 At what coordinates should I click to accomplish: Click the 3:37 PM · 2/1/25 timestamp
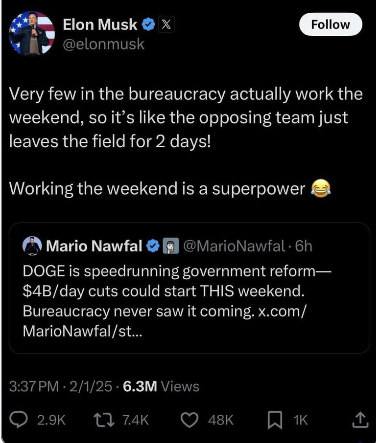[61, 386]
